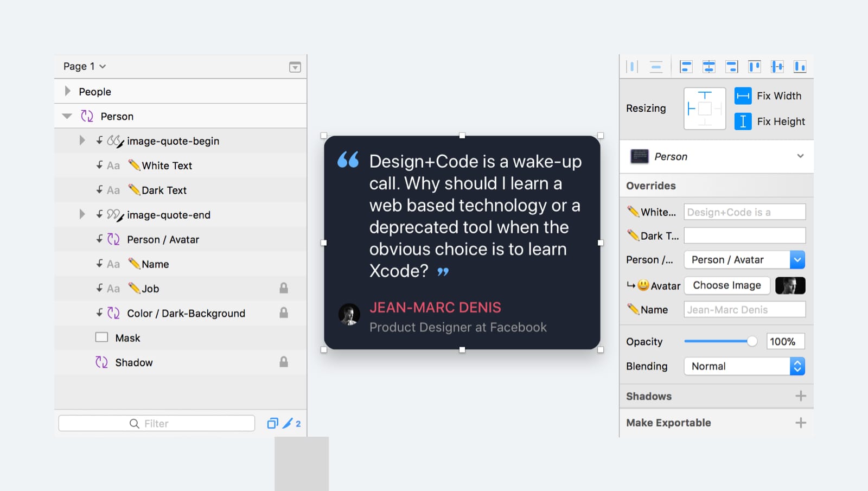This screenshot has width=868, height=491.
Task: Click the Opacity slider handle
Action: pos(752,341)
